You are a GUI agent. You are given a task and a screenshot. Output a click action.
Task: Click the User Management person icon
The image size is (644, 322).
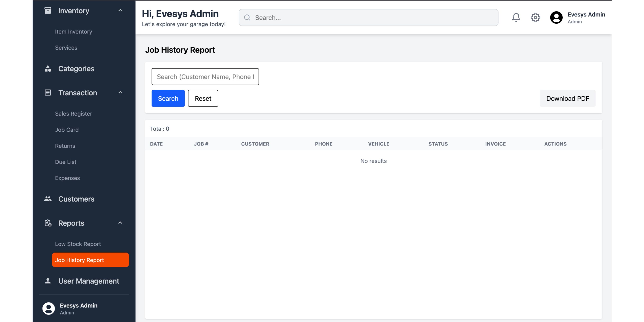coord(48,281)
